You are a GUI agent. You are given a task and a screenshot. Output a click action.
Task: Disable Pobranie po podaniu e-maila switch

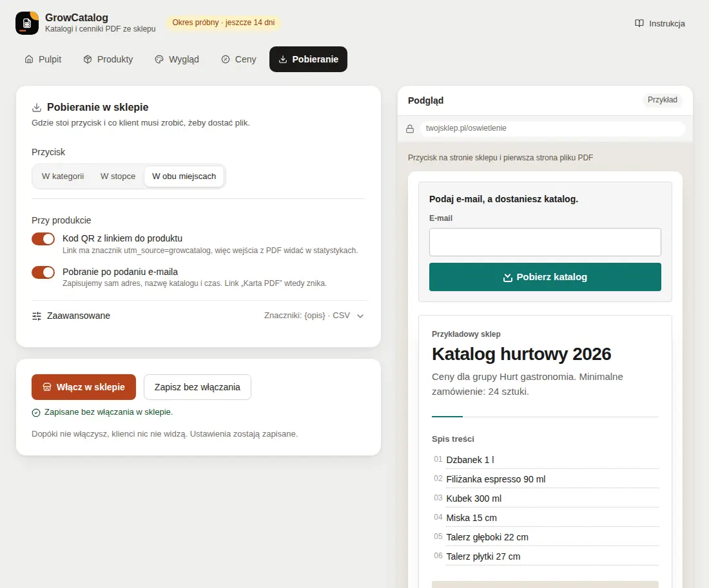[x=43, y=272]
